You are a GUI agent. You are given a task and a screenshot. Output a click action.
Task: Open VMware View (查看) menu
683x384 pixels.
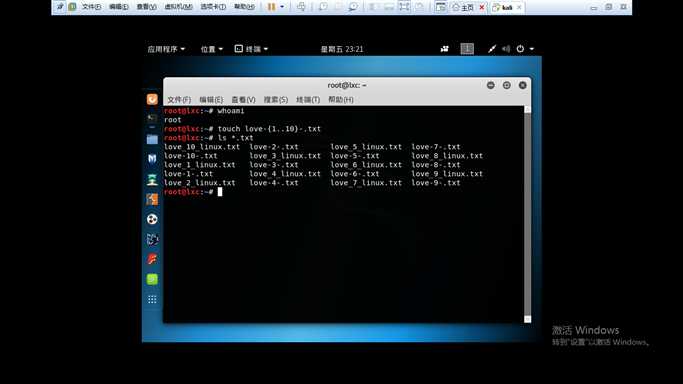146,7
